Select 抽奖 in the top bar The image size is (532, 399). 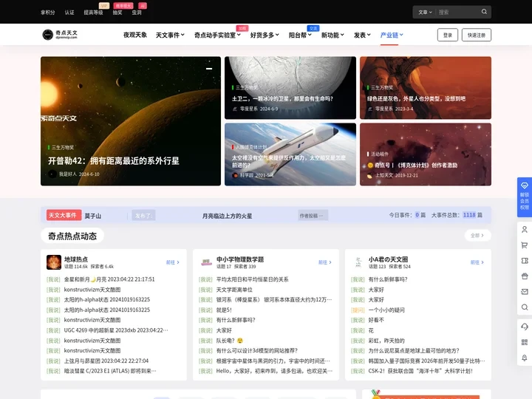(117, 13)
